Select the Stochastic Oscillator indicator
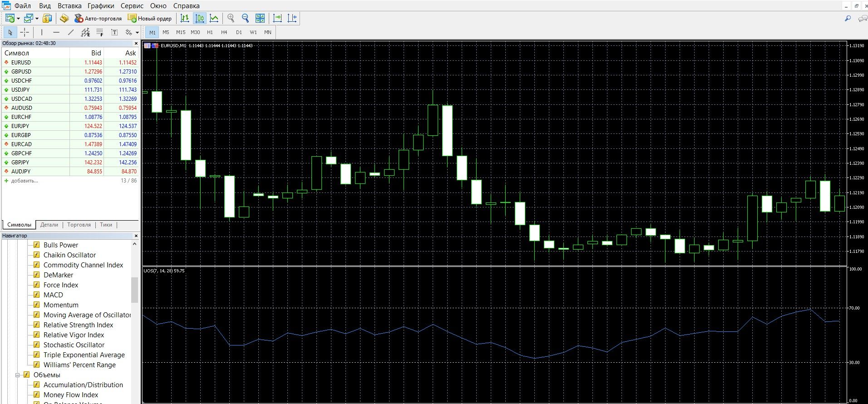868x404 pixels. (x=74, y=345)
